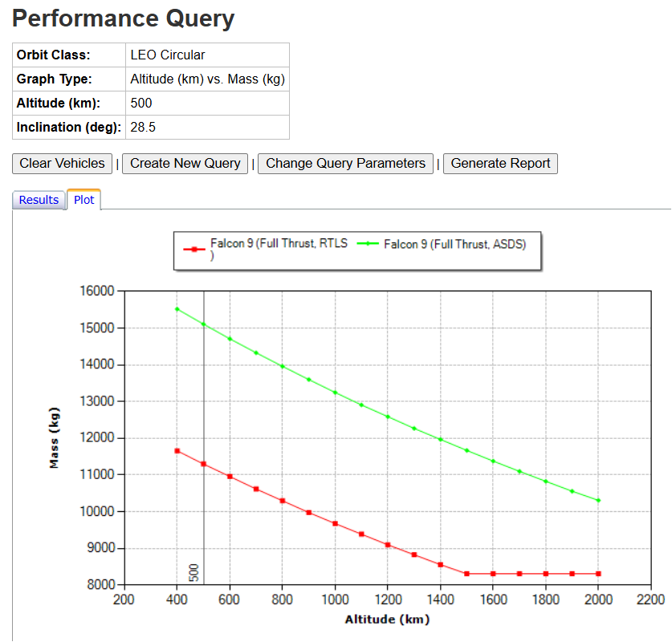
Task: Click the Clear Vehicles button
Action: click(62, 164)
